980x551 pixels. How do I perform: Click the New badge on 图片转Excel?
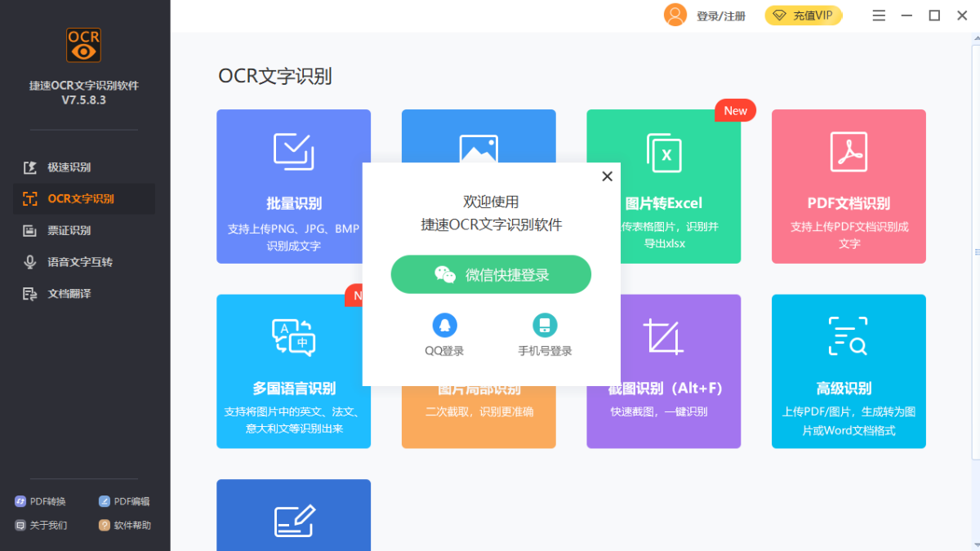pos(735,110)
